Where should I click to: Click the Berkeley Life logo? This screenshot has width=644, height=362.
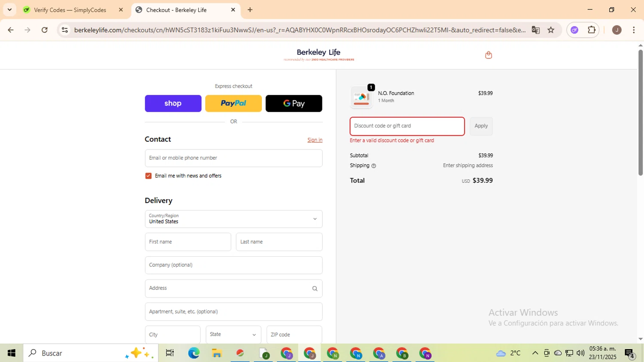pos(319,55)
